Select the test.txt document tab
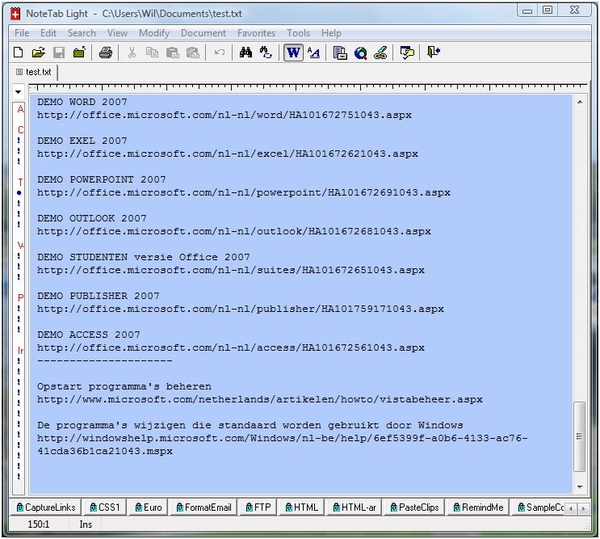The height and width of the screenshot is (539, 600). [x=34, y=72]
